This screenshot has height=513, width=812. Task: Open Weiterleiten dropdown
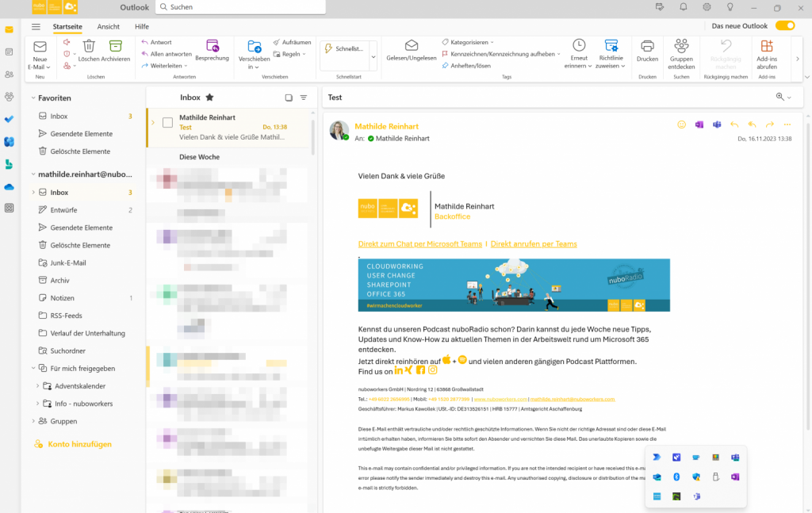186,66
